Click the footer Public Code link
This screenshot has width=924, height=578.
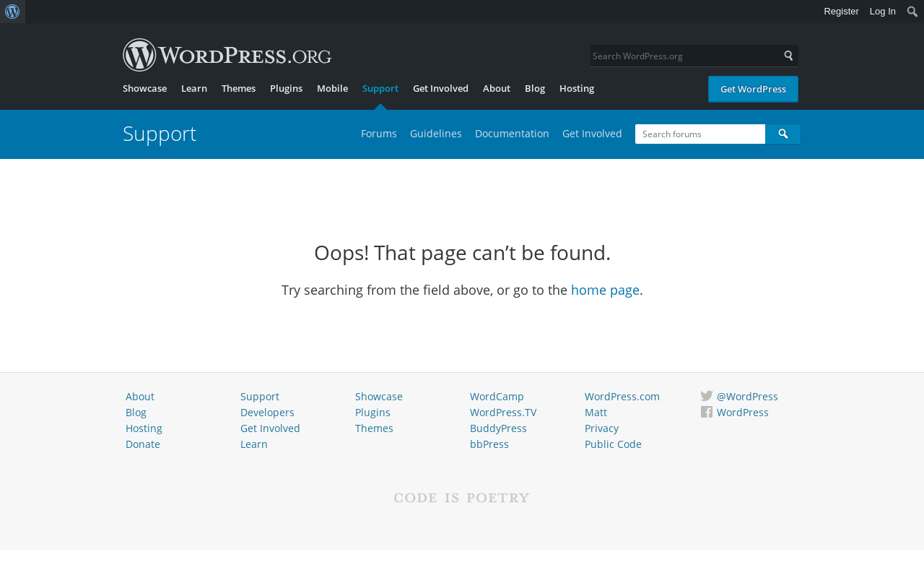click(x=613, y=444)
